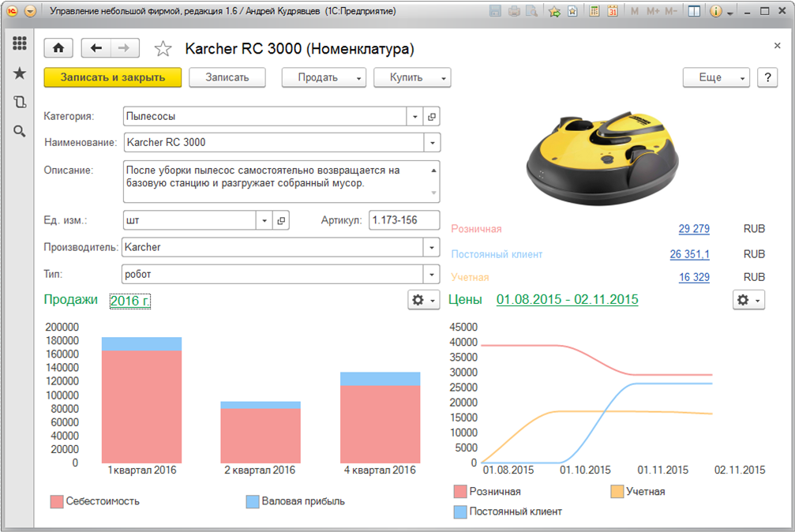Open the history icon in sidebar
This screenshot has width=795, height=532.
pos(20,102)
